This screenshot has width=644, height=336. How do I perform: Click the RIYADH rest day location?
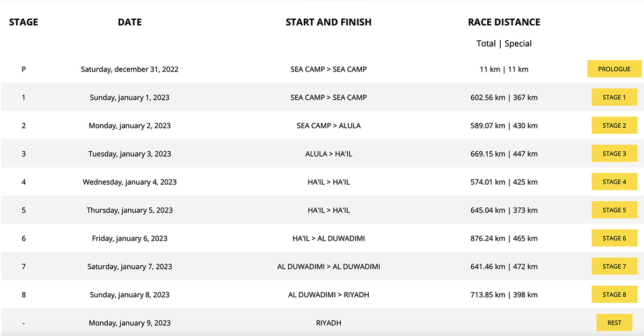point(328,323)
